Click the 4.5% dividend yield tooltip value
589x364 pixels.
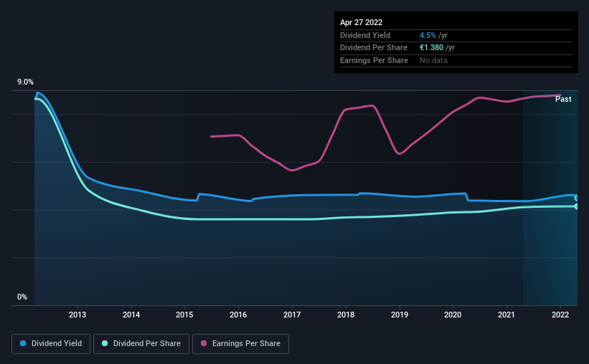point(428,35)
